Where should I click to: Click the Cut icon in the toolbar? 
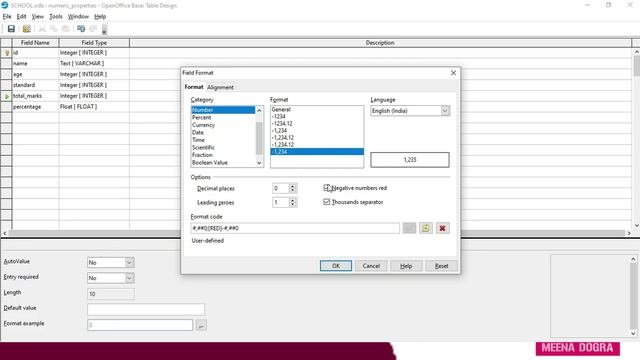[x=42, y=29]
